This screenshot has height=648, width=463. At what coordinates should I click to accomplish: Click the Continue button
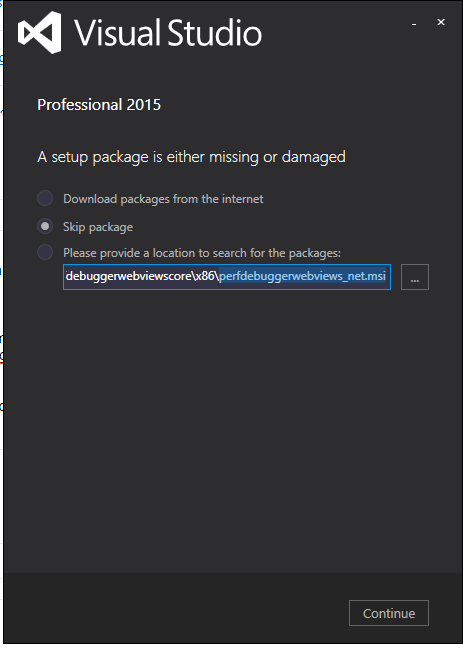tap(389, 613)
